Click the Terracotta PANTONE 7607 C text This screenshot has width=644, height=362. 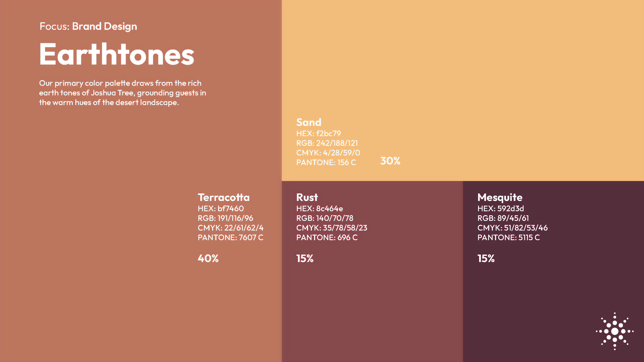click(x=231, y=237)
